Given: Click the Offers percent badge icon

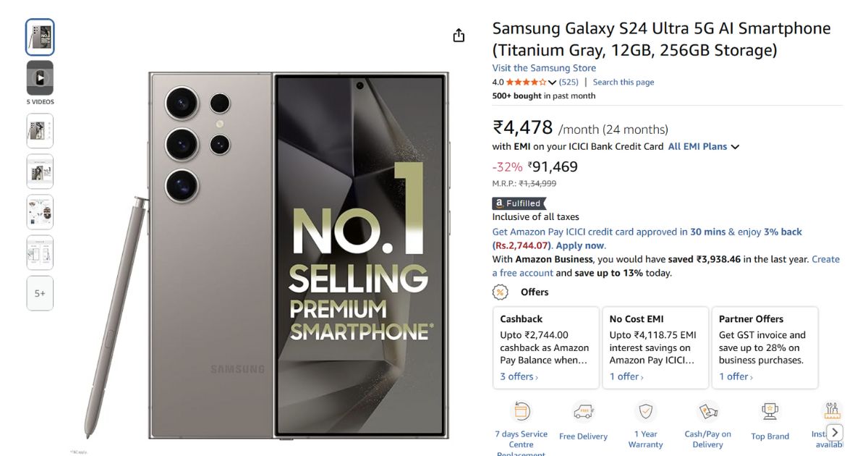Looking at the screenshot, I should click(x=500, y=292).
